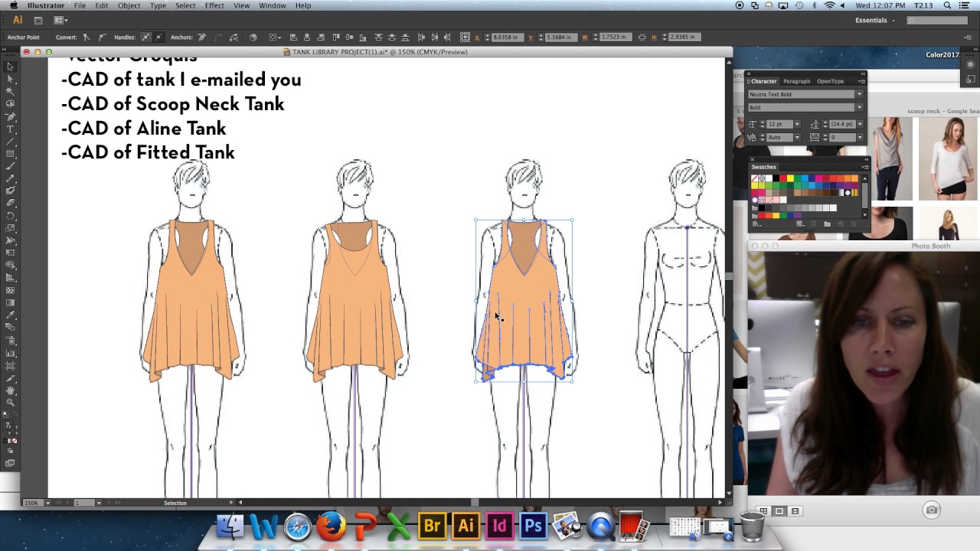This screenshot has width=980, height=551.
Task: Choose the None swatch in Swatches panel
Action: 755,178
